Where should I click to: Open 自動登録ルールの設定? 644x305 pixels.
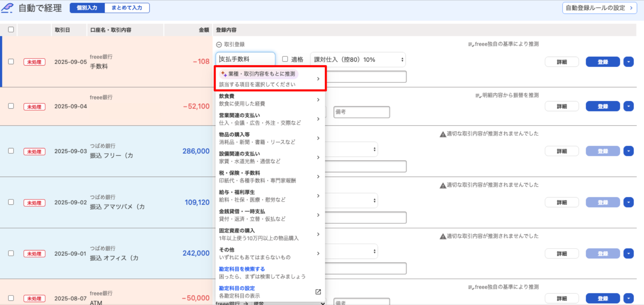click(600, 8)
